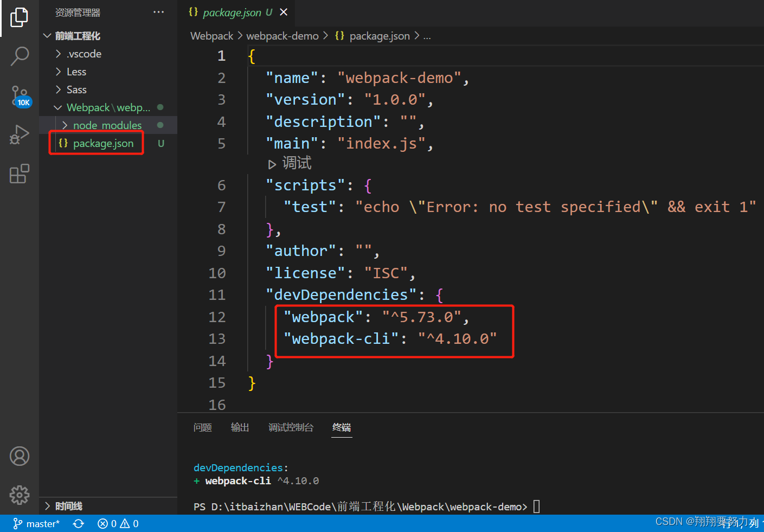Open the Explorer view in activity bar

[20, 17]
